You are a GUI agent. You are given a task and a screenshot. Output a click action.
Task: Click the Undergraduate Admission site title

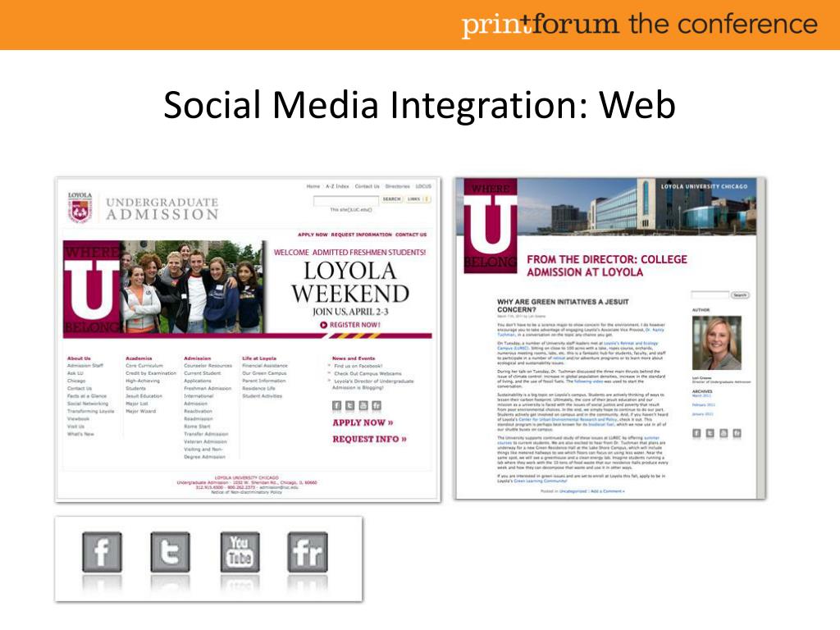162,208
